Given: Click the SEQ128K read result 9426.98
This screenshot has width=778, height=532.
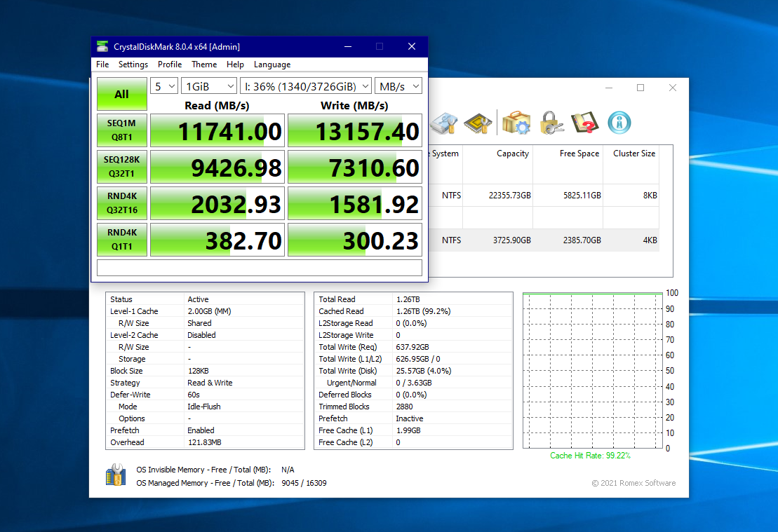Looking at the screenshot, I should 217,167.
